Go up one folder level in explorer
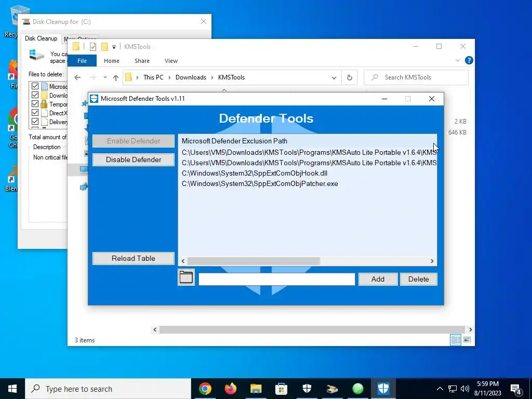532x399 pixels. pyautogui.click(x=116, y=77)
